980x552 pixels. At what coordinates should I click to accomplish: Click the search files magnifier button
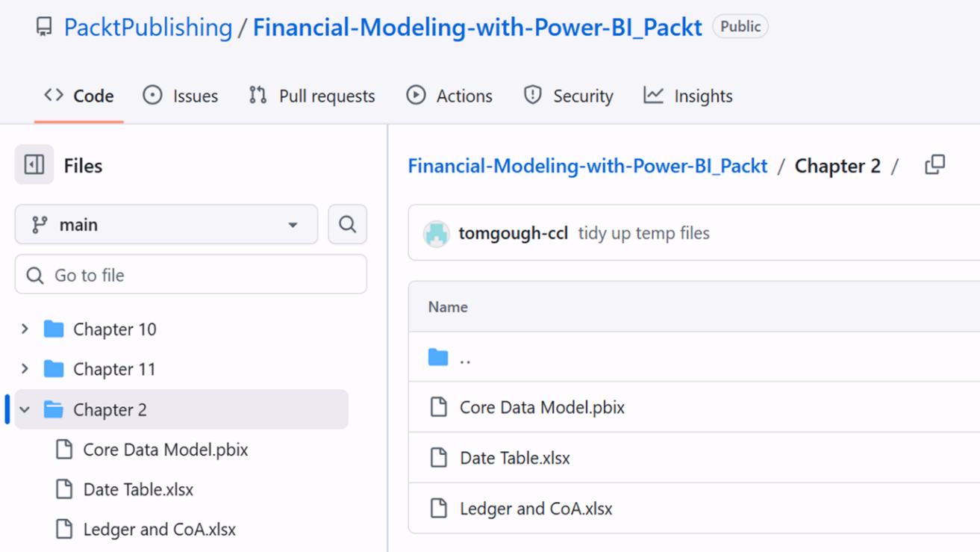[347, 224]
